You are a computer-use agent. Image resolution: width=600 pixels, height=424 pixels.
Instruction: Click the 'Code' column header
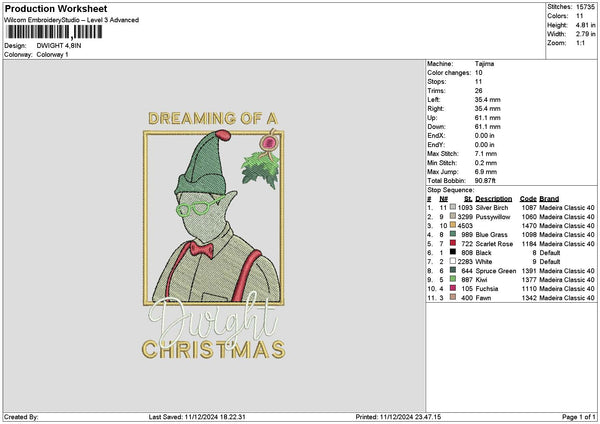(x=528, y=199)
